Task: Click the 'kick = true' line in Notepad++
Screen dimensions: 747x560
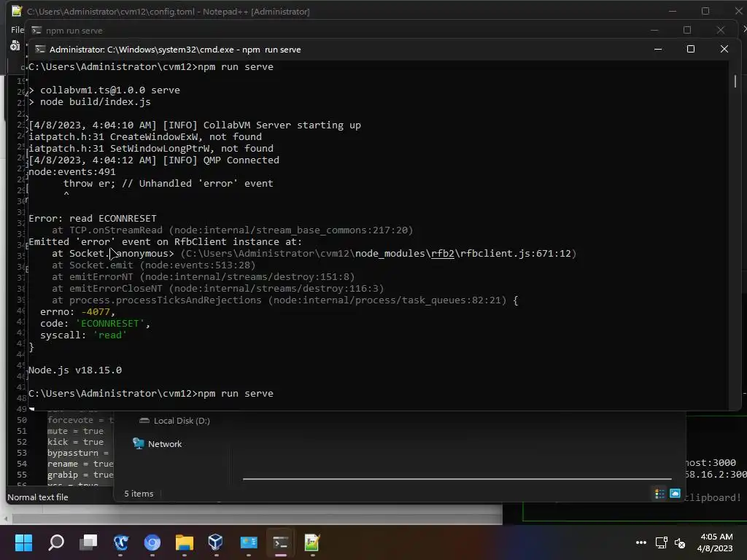Action: point(75,442)
